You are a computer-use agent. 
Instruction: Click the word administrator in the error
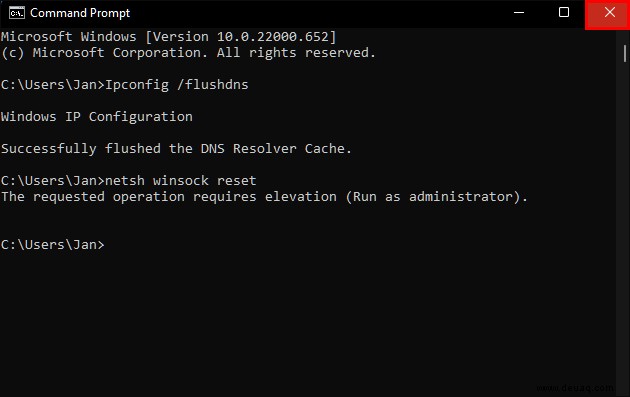[x=461, y=197]
